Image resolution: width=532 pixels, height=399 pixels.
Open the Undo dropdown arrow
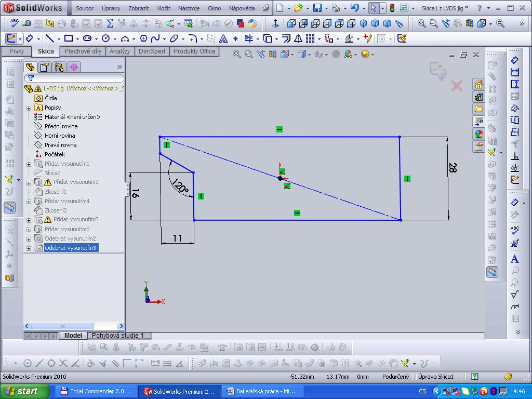pos(363,8)
